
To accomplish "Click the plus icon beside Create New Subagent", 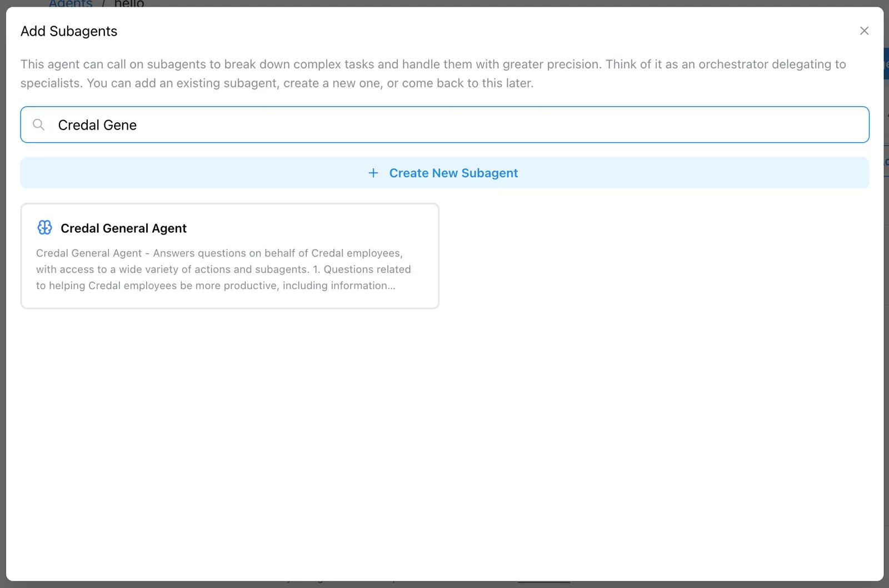I will 373,173.
